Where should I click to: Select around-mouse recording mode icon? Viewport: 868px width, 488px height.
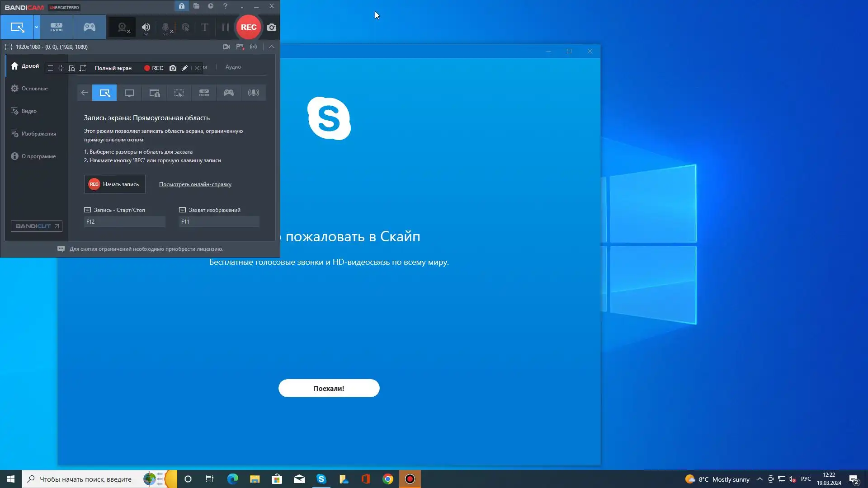(179, 93)
